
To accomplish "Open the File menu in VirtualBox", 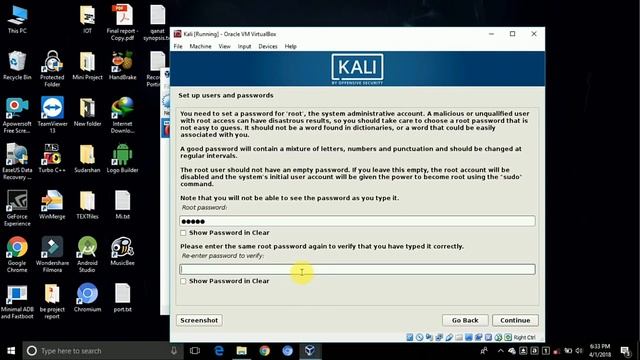I will pos(178,47).
